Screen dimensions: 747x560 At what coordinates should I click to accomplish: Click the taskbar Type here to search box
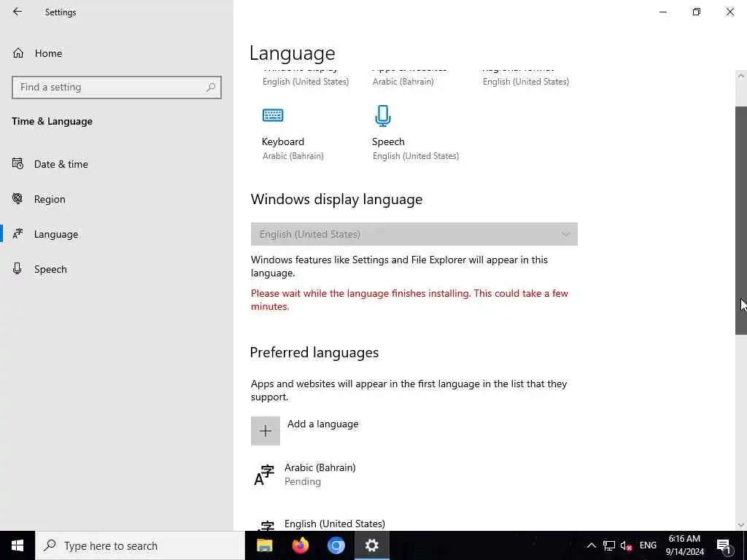[140, 545]
